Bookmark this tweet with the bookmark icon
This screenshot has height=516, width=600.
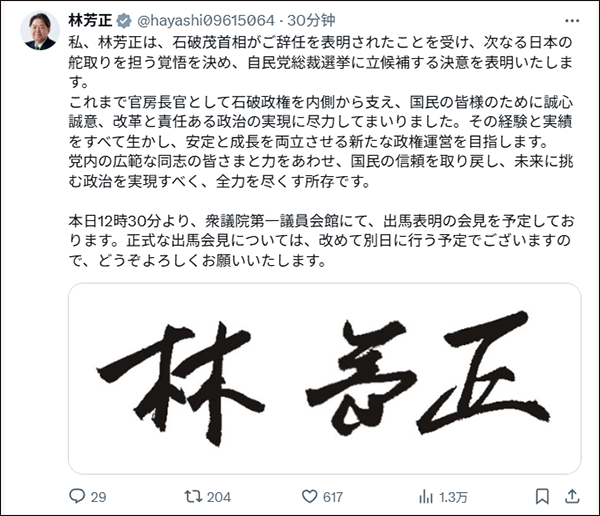pos(541,495)
